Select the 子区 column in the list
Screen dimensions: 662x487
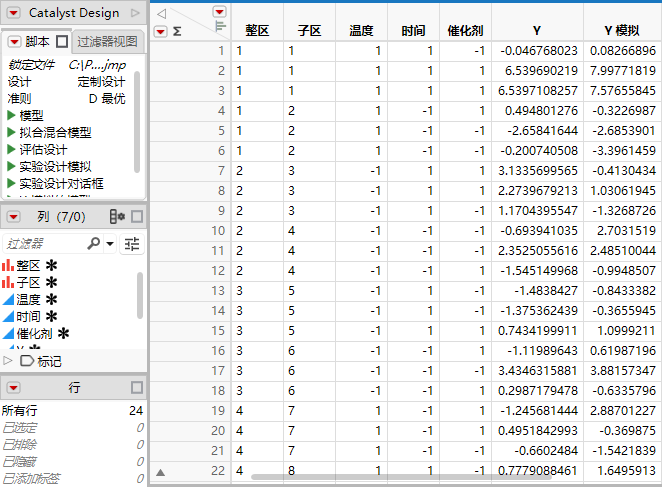[x=28, y=283]
